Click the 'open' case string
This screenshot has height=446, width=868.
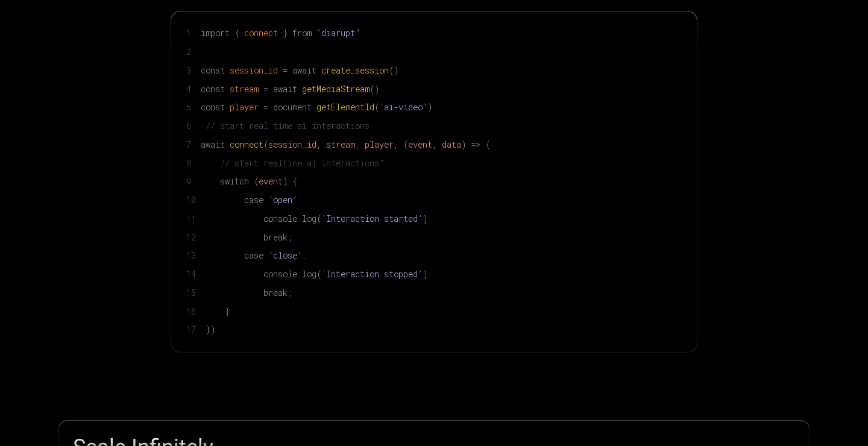[283, 200]
